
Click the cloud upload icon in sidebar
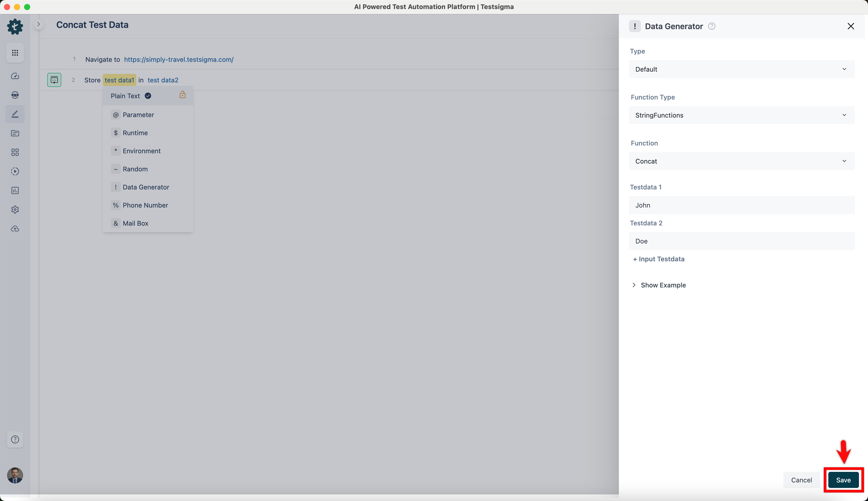point(15,229)
